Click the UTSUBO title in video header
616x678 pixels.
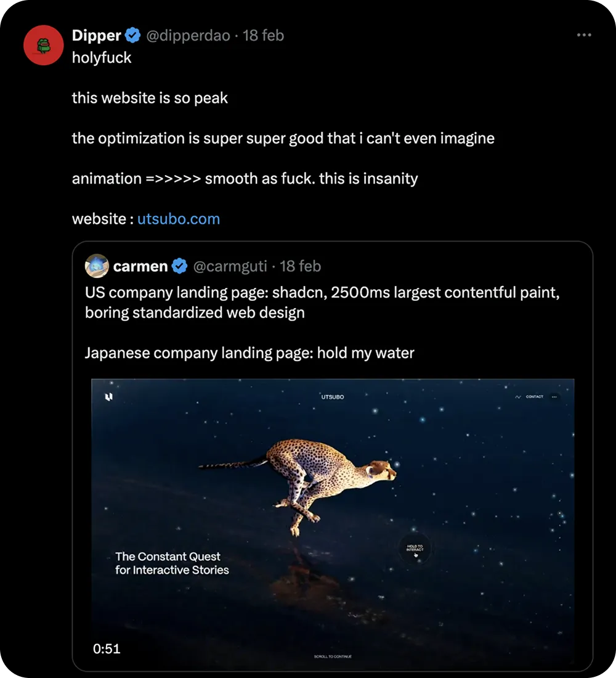[333, 397]
